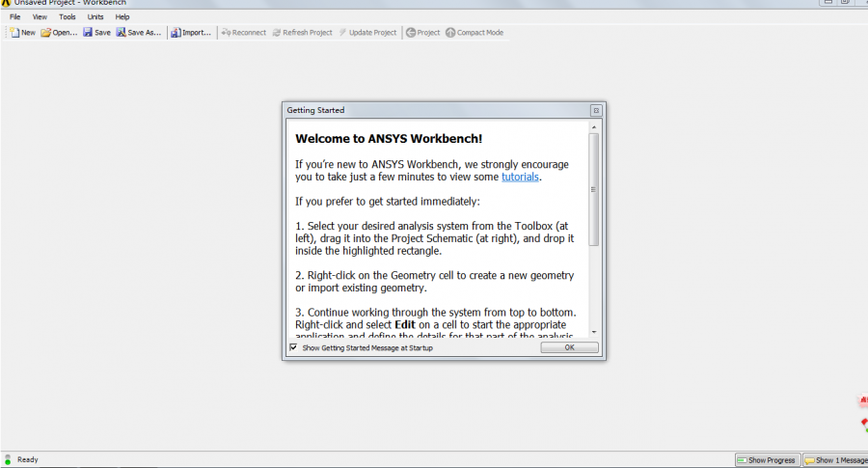Image resolution: width=868 pixels, height=468 pixels.
Task: Open the File menu
Action: point(14,17)
